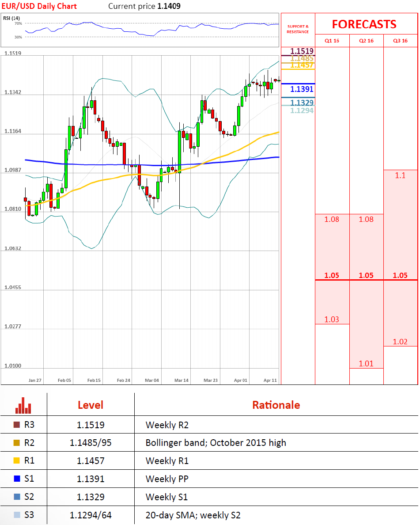This screenshot has height=525, width=420.
Task: Click the 'Bollinger band; October 2015 high' rationale cell
Action: (216, 443)
